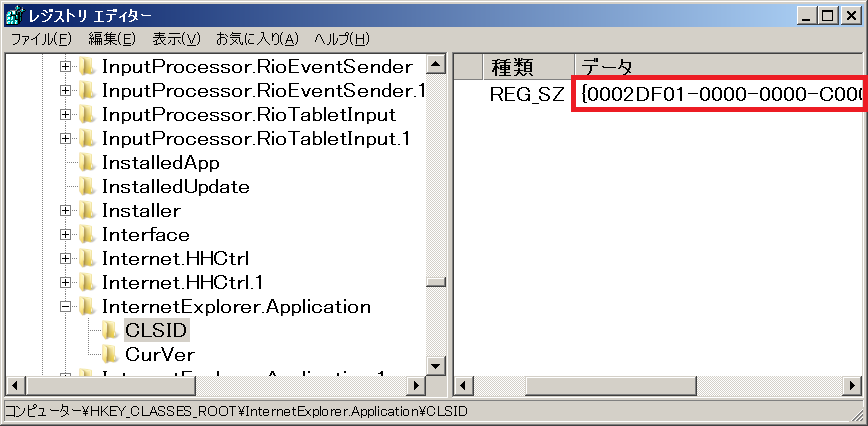Click the tree pane scroll right arrow

coord(416,385)
